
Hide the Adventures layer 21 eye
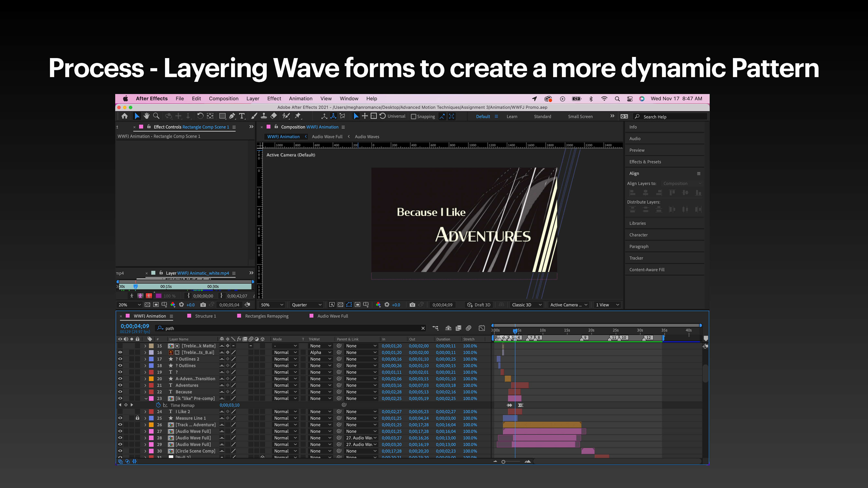120,385
